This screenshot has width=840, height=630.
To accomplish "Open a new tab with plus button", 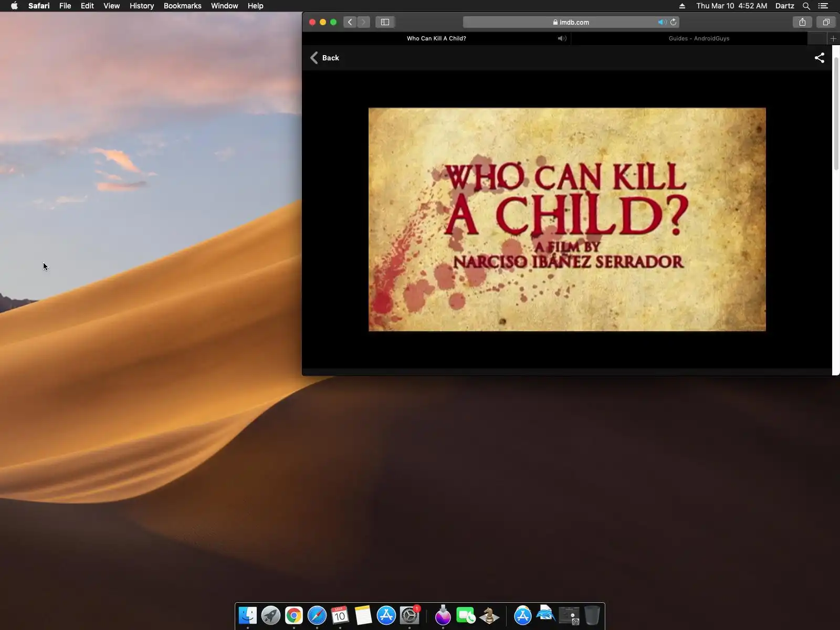I will point(833,38).
